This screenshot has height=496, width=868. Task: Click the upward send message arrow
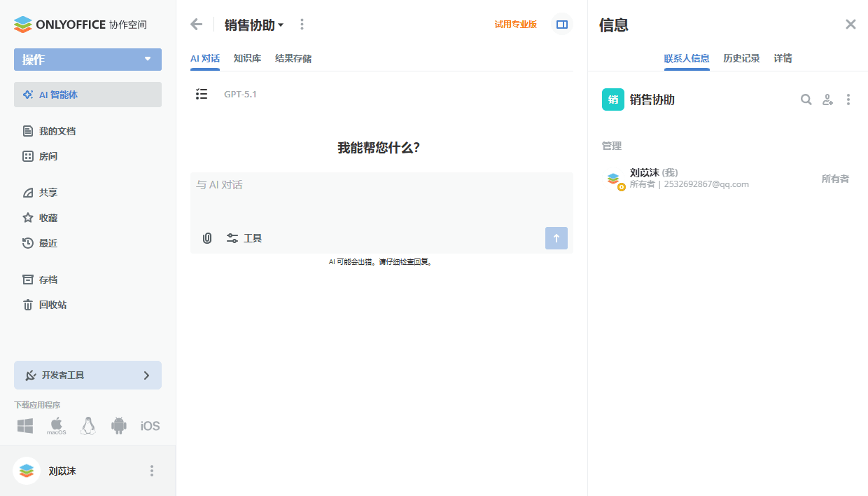coord(556,238)
